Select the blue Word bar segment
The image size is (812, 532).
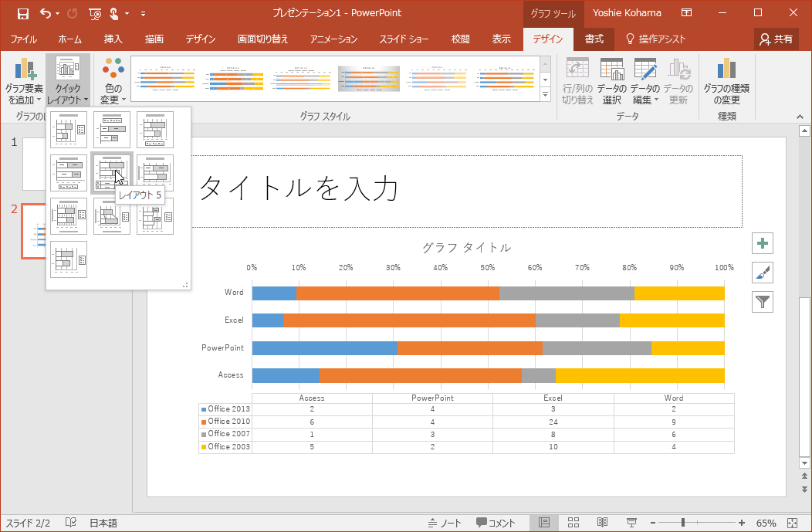(x=274, y=293)
